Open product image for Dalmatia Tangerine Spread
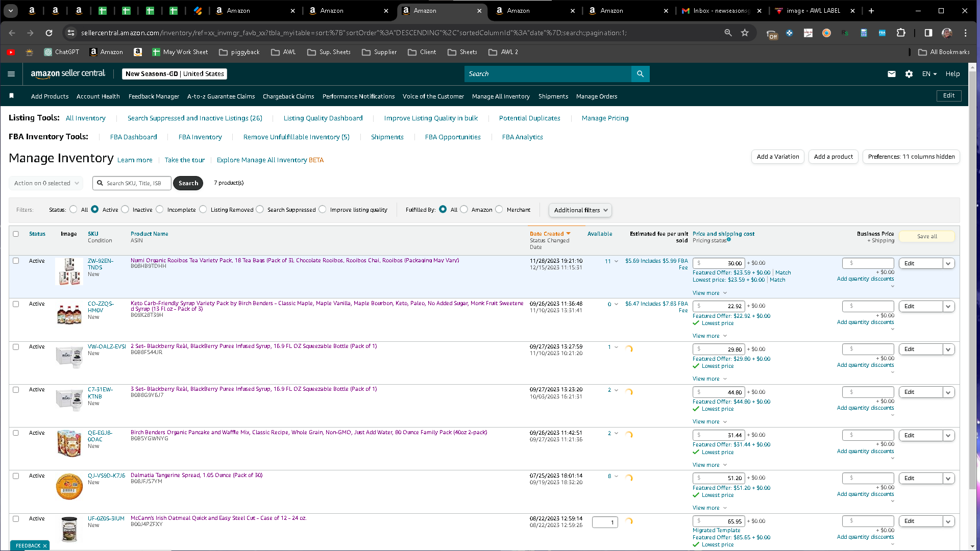The image size is (980, 551). (x=69, y=486)
